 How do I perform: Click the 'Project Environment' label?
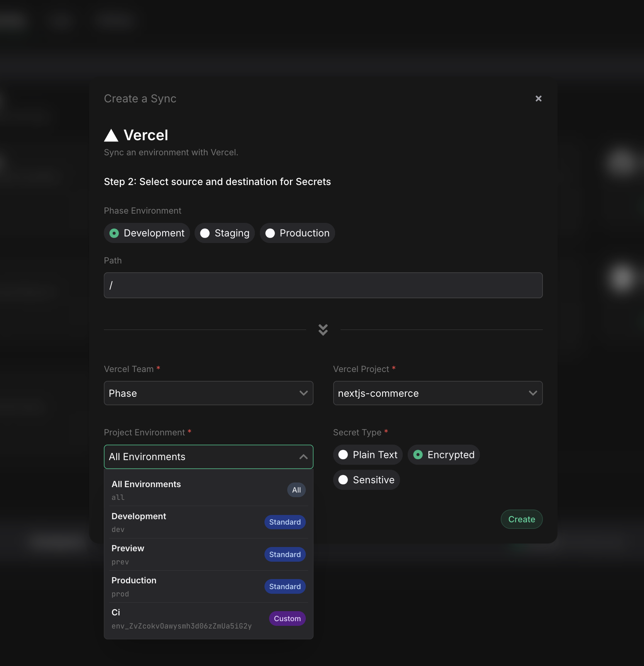[144, 432]
